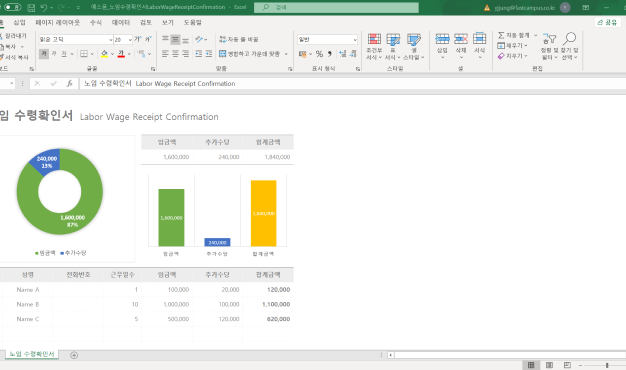
Task: Click AutoSum (자동 합계) icon
Action: click(x=501, y=36)
